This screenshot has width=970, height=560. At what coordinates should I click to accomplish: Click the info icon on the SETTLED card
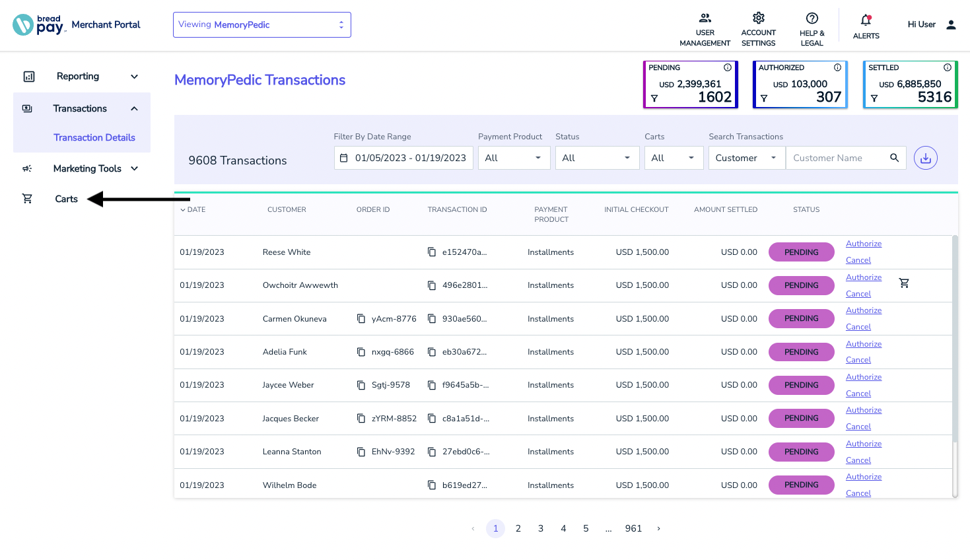pyautogui.click(x=947, y=67)
